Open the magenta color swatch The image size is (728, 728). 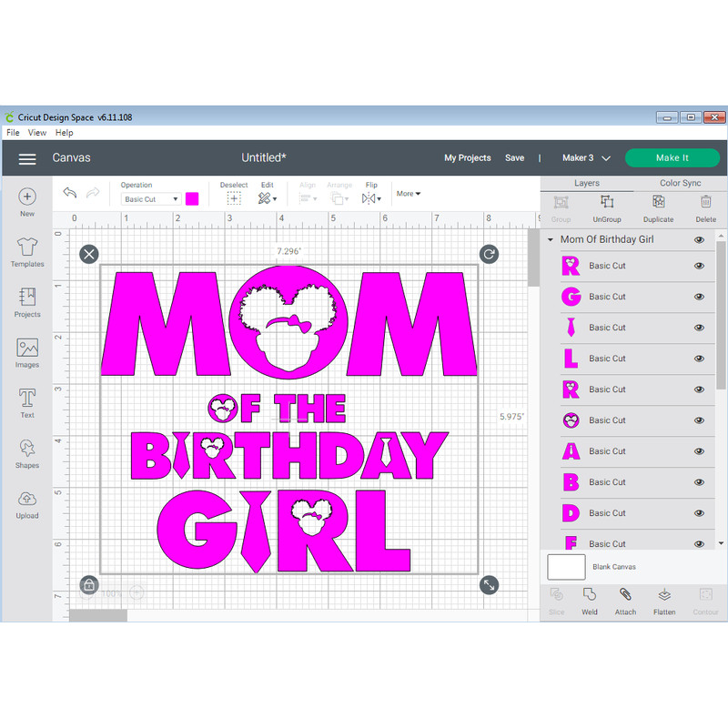[192, 197]
